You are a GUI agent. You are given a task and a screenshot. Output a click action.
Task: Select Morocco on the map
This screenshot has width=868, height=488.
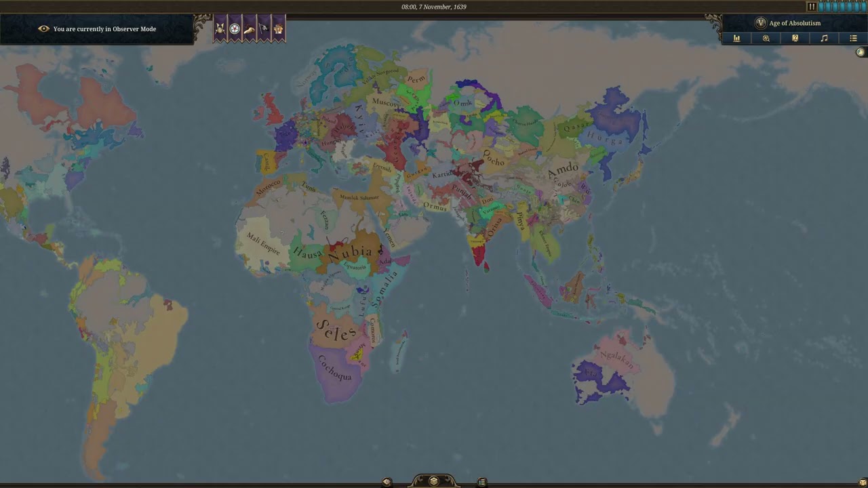268,187
